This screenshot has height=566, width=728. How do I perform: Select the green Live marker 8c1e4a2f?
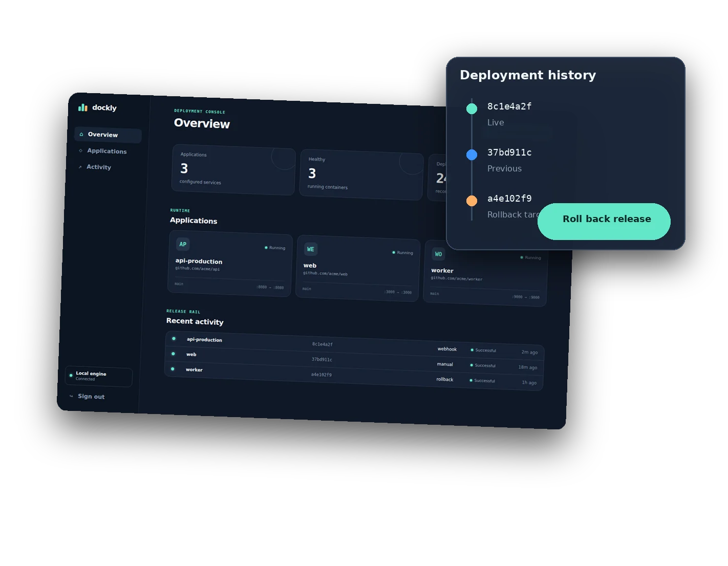[472, 108]
